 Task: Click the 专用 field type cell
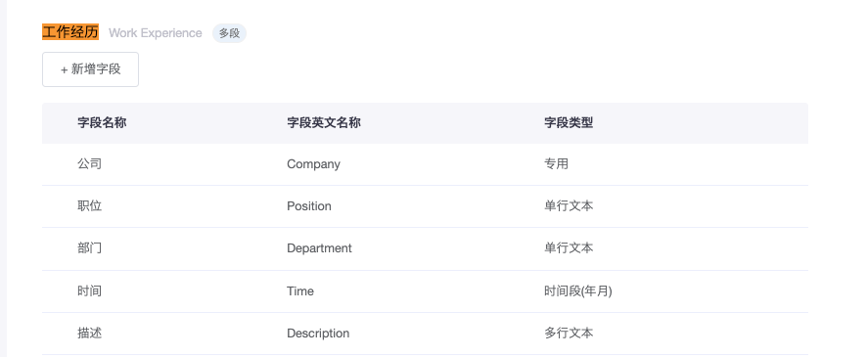[x=557, y=164]
